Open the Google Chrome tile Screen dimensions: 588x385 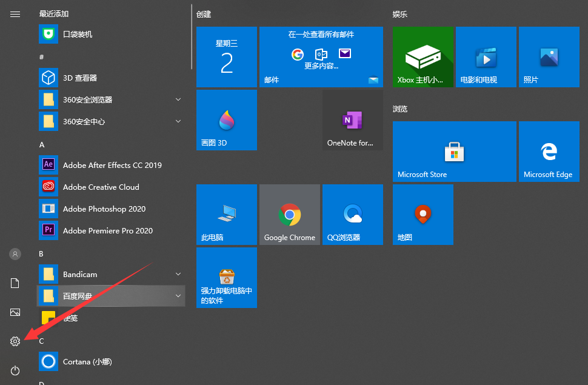pos(290,215)
